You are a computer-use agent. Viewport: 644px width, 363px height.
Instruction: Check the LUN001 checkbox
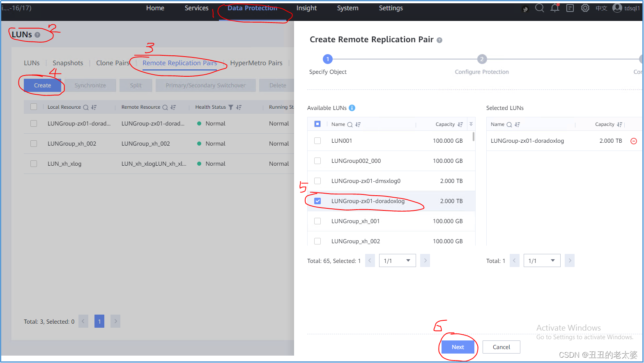317,141
